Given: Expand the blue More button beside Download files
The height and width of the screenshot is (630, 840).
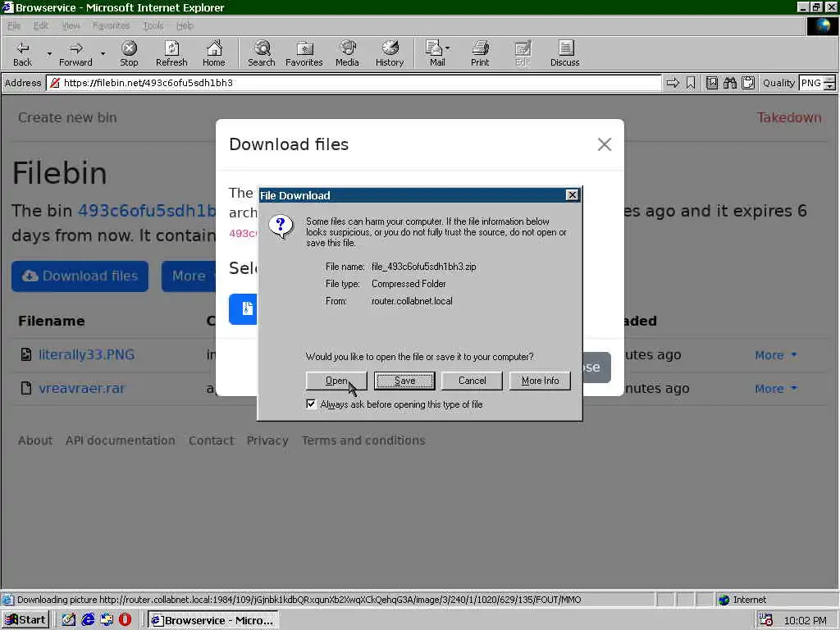Looking at the screenshot, I should pyautogui.click(x=189, y=276).
